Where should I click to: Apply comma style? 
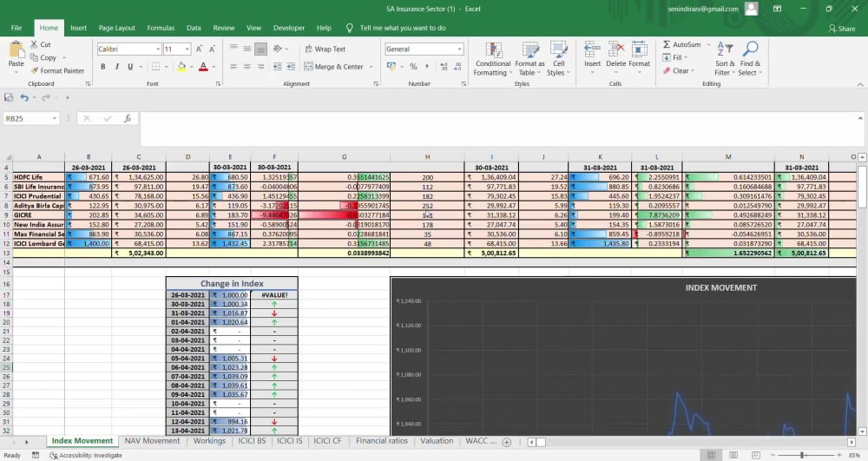coord(427,66)
